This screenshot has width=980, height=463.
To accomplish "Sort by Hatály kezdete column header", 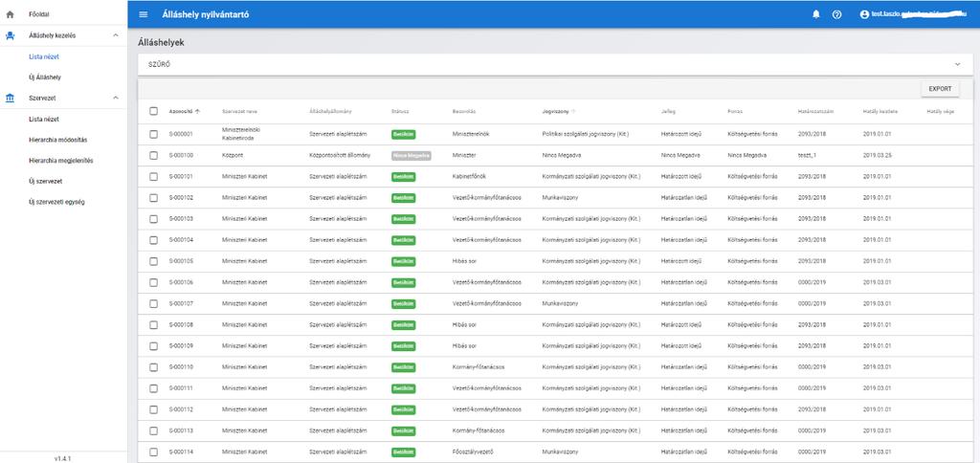I will 880,111.
